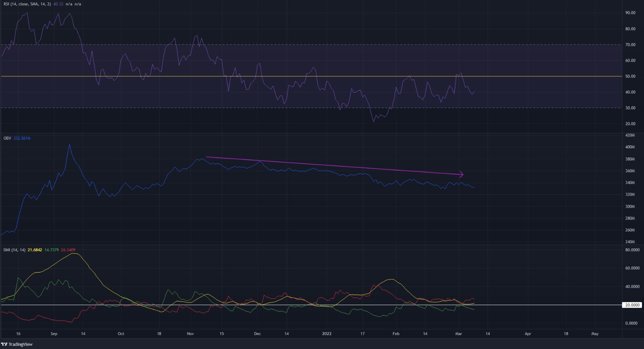Image resolution: width=644 pixels, height=349 pixels.
Task: Click the Oct date label on time axis
Action: [121, 334]
